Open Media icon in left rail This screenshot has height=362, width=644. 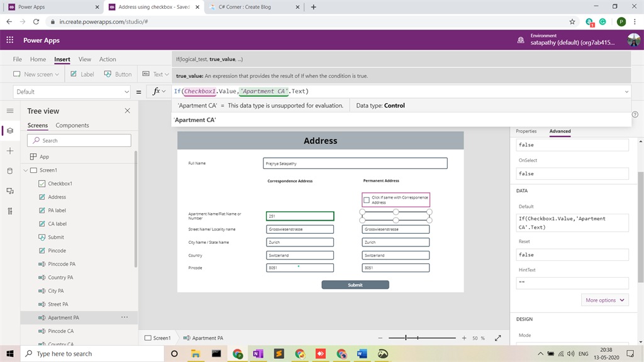tap(10, 191)
